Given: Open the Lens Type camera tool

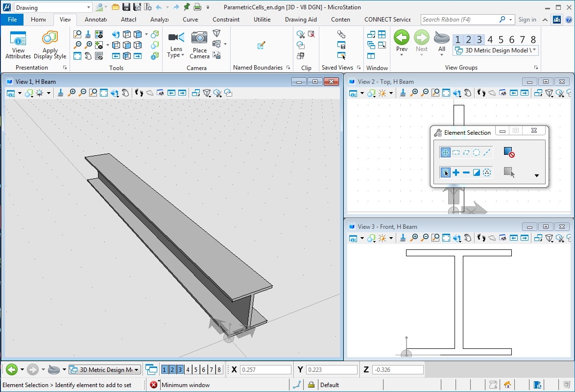Looking at the screenshot, I should pyautogui.click(x=176, y=45).
